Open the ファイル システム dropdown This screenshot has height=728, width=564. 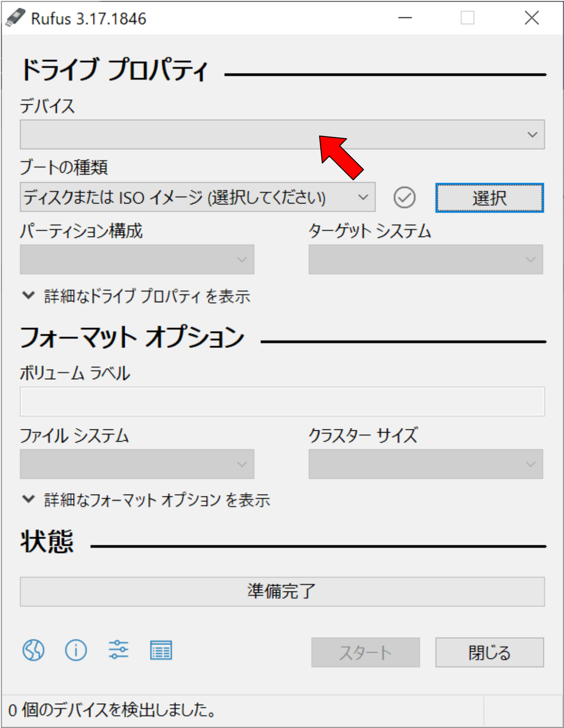click(137, 464)
